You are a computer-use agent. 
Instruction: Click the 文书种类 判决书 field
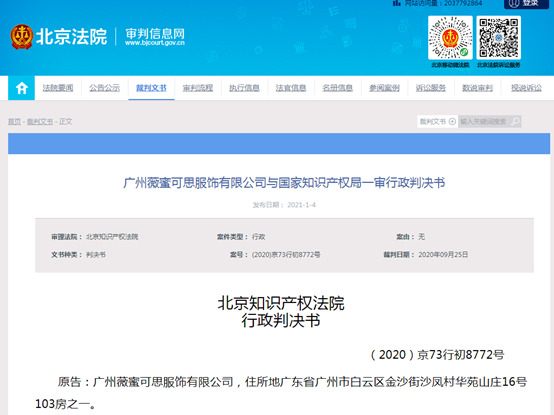tap(78, 255)
